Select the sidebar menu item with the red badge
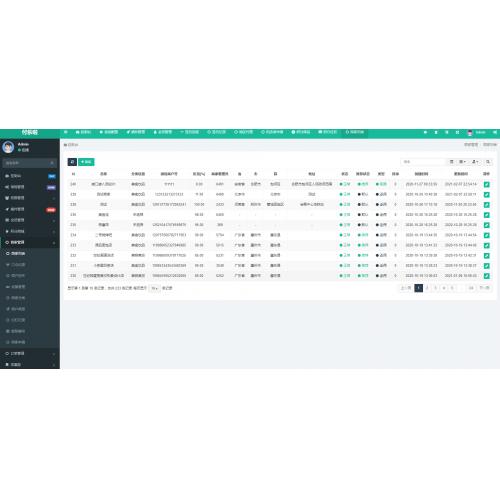500x500 pixels. click(x=30, y=209)
